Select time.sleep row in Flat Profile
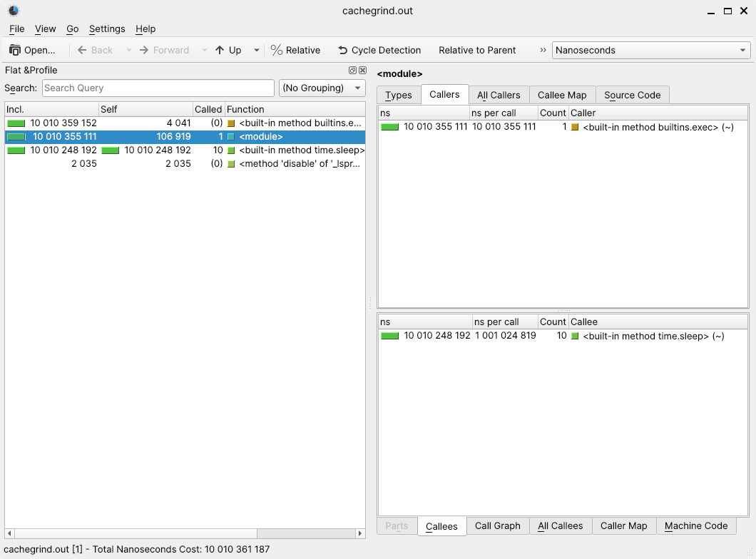Screen dimensions: 756x559 [x=185, y=150]
